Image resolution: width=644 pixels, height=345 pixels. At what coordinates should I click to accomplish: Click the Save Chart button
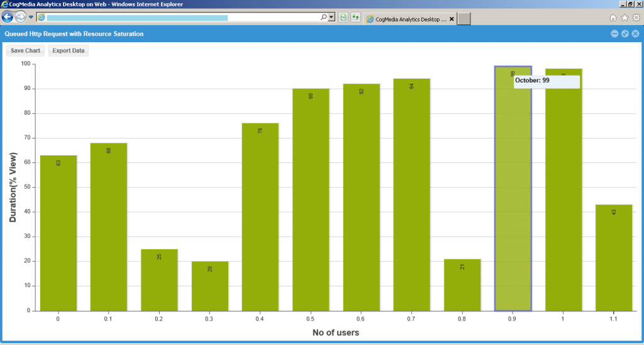25,50
